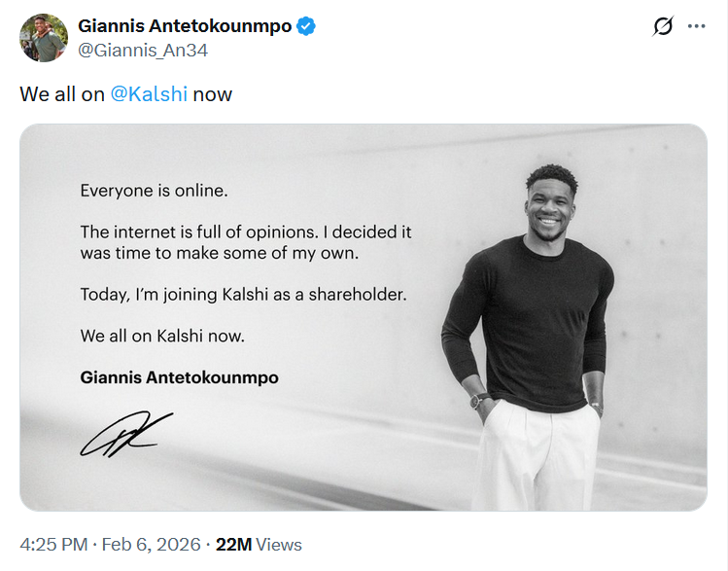Image resolution: width=728 pixels, height=571 pixels.
Task: Open Giannis's round profile avatar
Action: [x=44, y=39]
